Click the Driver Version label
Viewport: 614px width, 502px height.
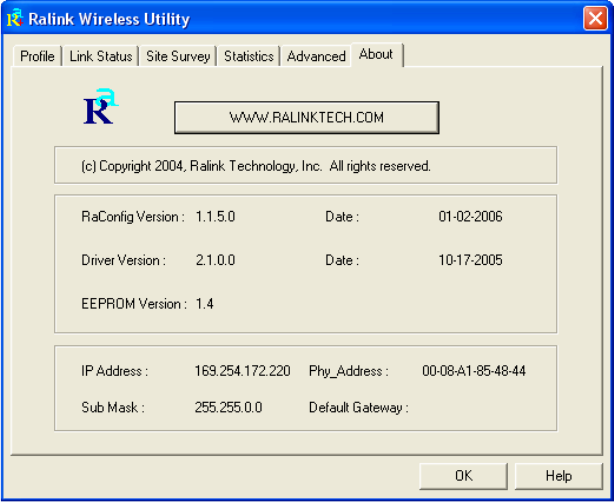(x=123, y=260)
